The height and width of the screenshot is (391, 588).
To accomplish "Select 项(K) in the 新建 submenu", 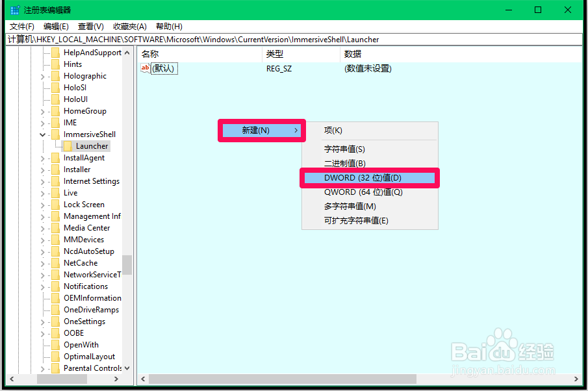I will (x=333, y=130).
